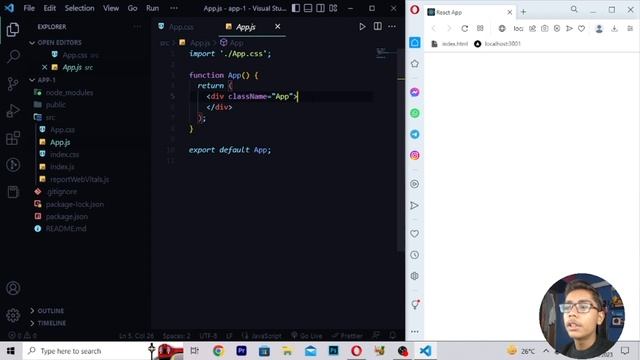This screenshot has width=640, height=360.
Task: Reload the page in Opera browser
Action: (x=464, y=28)
